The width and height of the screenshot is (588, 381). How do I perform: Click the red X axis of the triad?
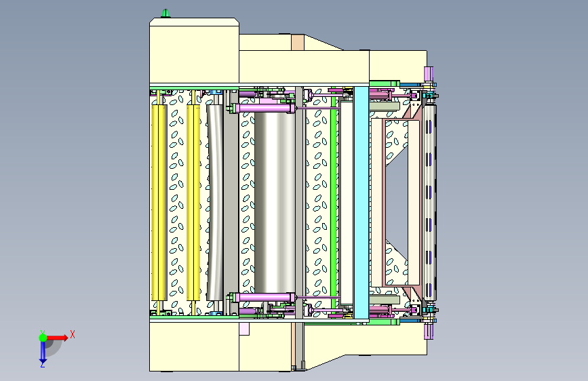(x=58, y=338)
